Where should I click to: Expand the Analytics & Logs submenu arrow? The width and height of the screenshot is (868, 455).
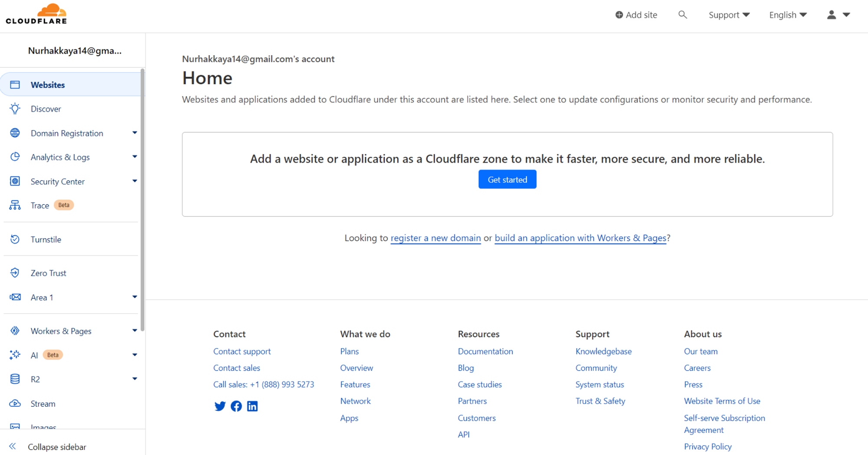click(x=135, y=156)
